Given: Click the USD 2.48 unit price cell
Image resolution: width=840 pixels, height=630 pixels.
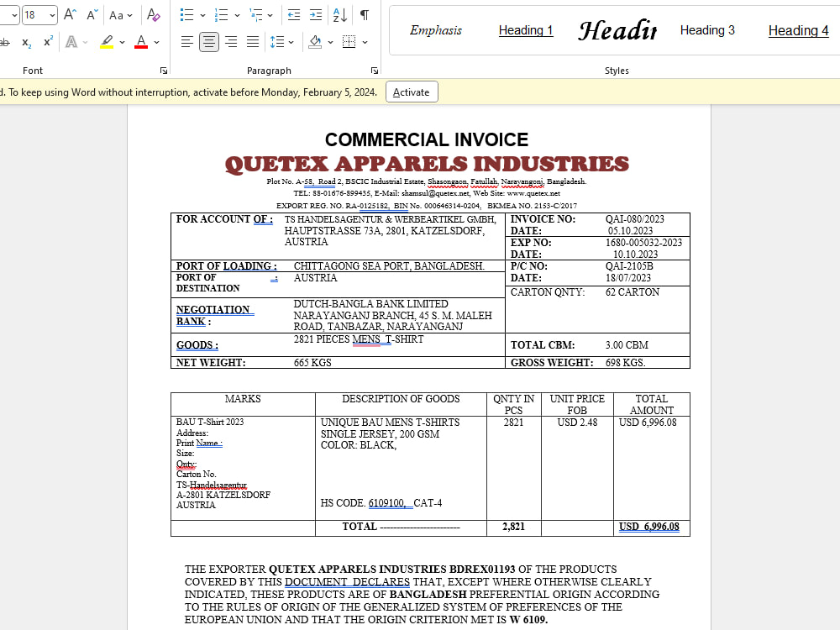Looking at the screenshot, I should tap(577, 423).
